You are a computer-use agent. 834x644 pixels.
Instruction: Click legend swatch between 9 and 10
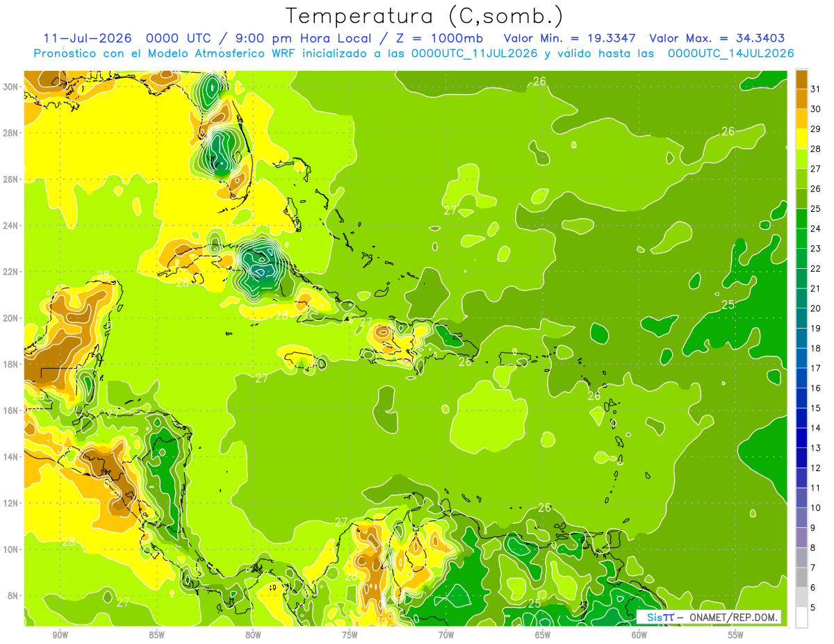(x=801, y=518)
